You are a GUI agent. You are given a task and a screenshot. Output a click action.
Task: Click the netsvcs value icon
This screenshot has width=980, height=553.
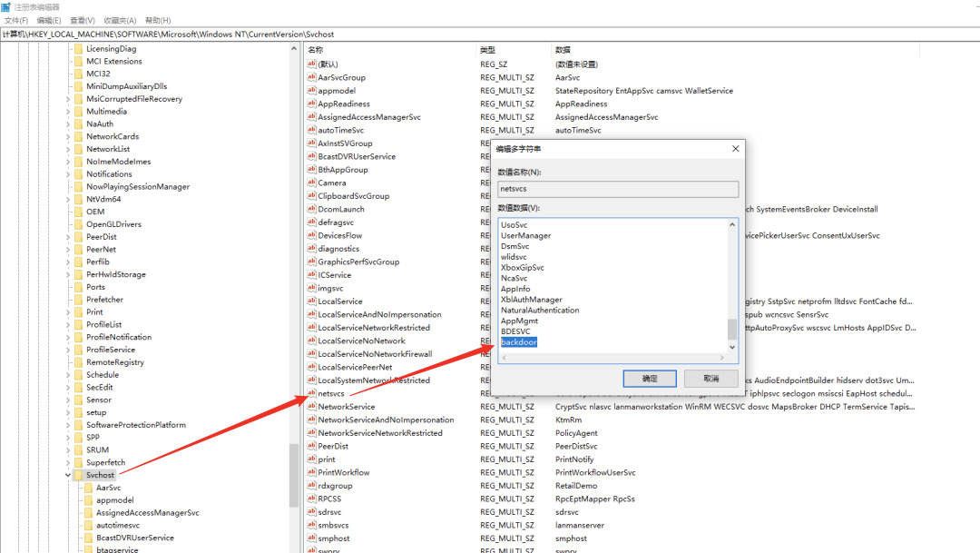pyautogui.click(x=312, y=394)
